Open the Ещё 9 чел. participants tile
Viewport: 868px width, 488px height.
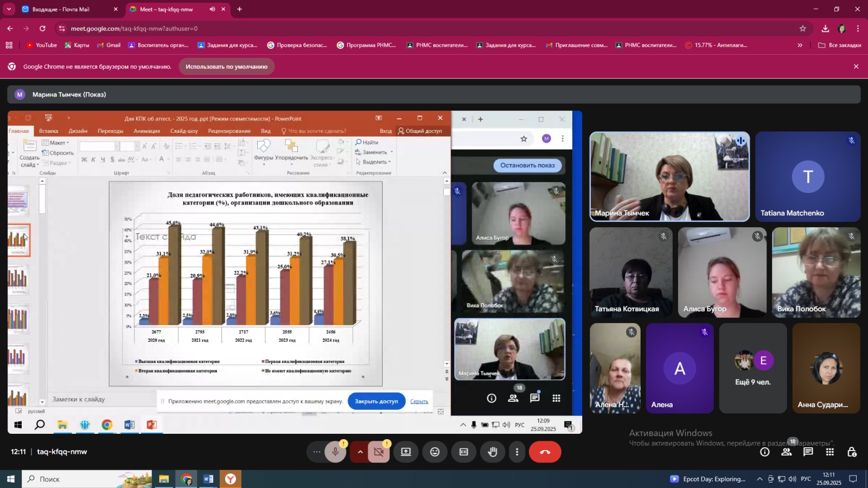coord(752,369)
